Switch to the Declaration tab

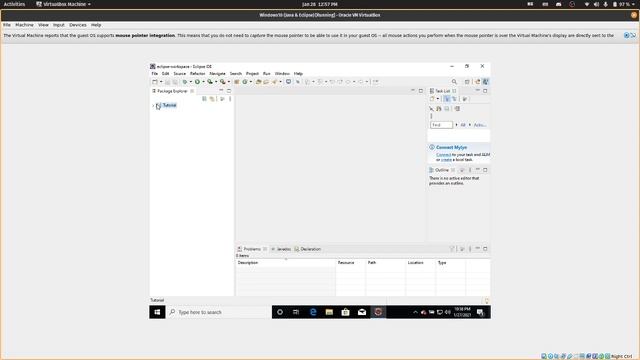pos(308,249)
